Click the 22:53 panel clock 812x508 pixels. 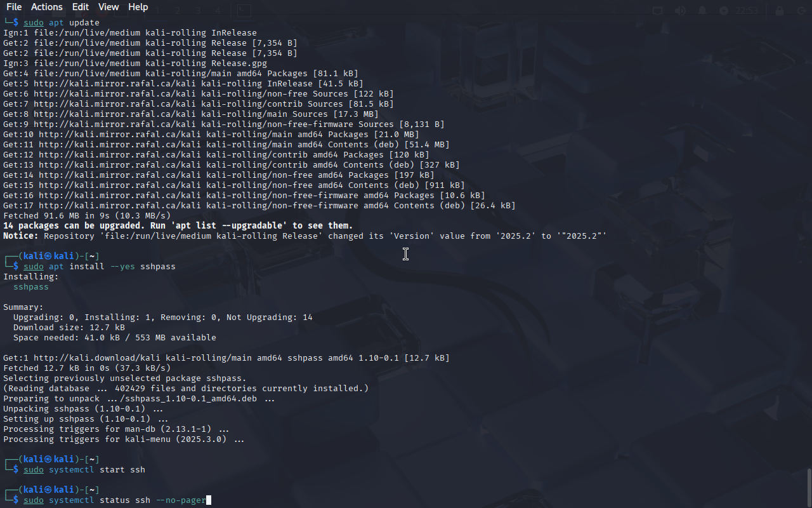tap(747, 11)
